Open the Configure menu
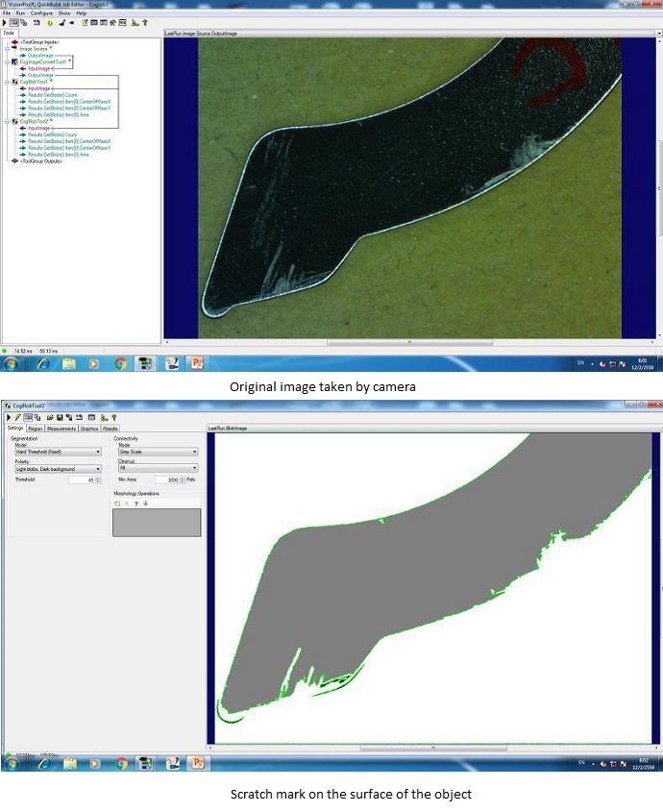Image resolution: width=663 pixels, height=812 pixels. coord(41,12)
